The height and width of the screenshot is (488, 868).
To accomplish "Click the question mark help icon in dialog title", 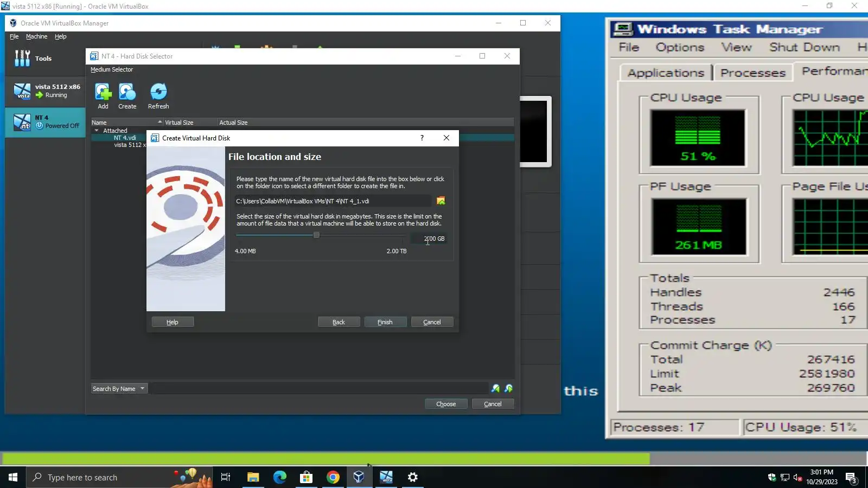I will pyautogui.click(x=422, y=138).
